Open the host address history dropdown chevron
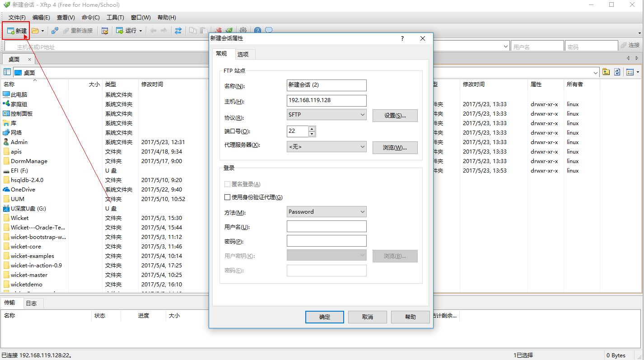The image size is (644, 360). click(x=506, y=46)
